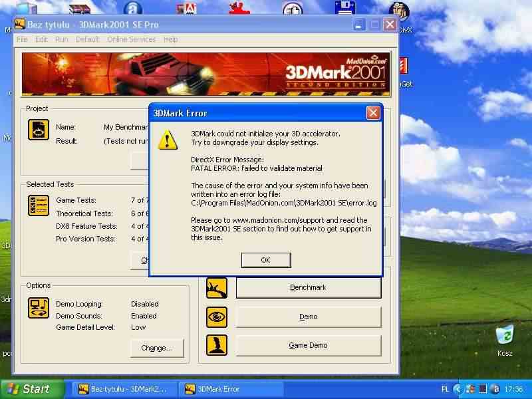Click the 'Name:' label in Project

point(66,127)
